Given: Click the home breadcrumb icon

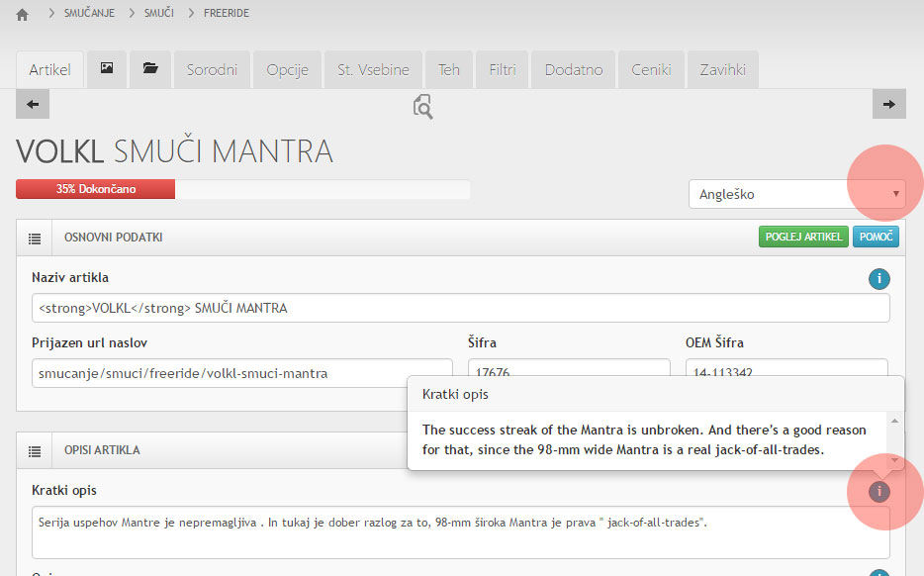Looking at the screenshot, I should (23, 14).
